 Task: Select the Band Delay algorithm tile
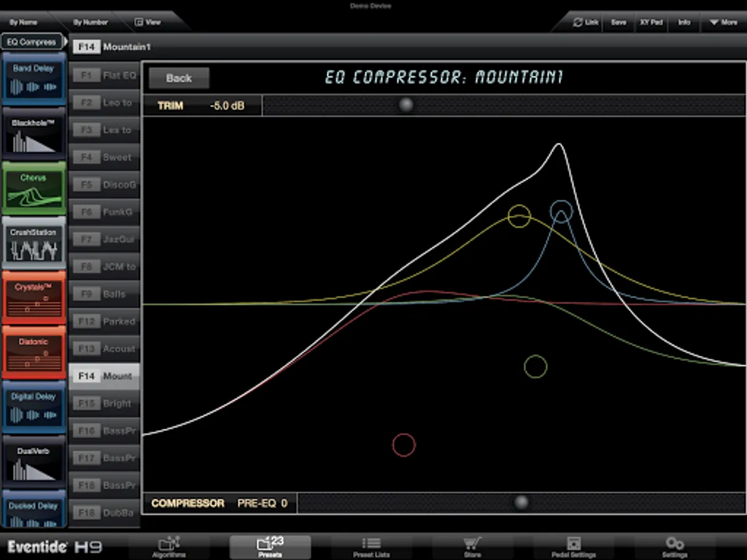(34, 79)
